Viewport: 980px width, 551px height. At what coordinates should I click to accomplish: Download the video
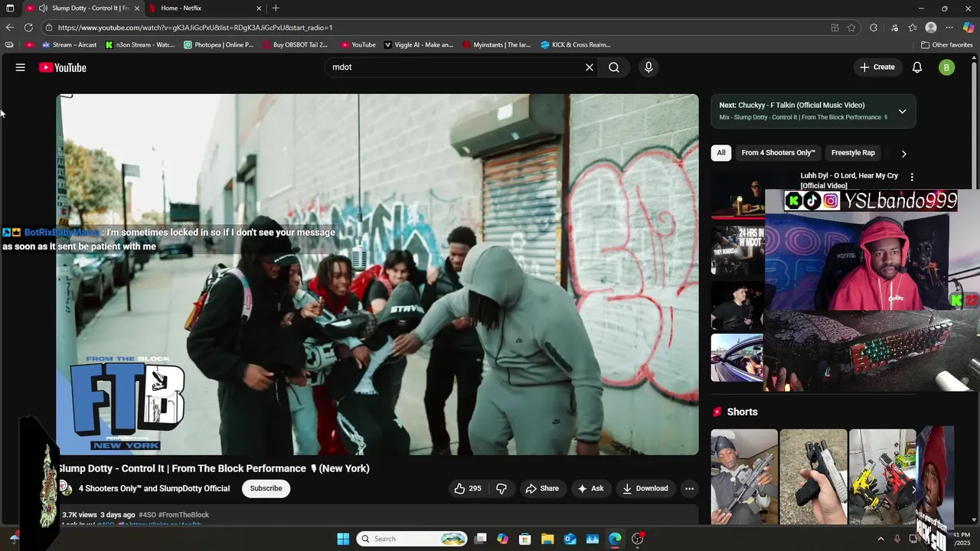(645, 488)
